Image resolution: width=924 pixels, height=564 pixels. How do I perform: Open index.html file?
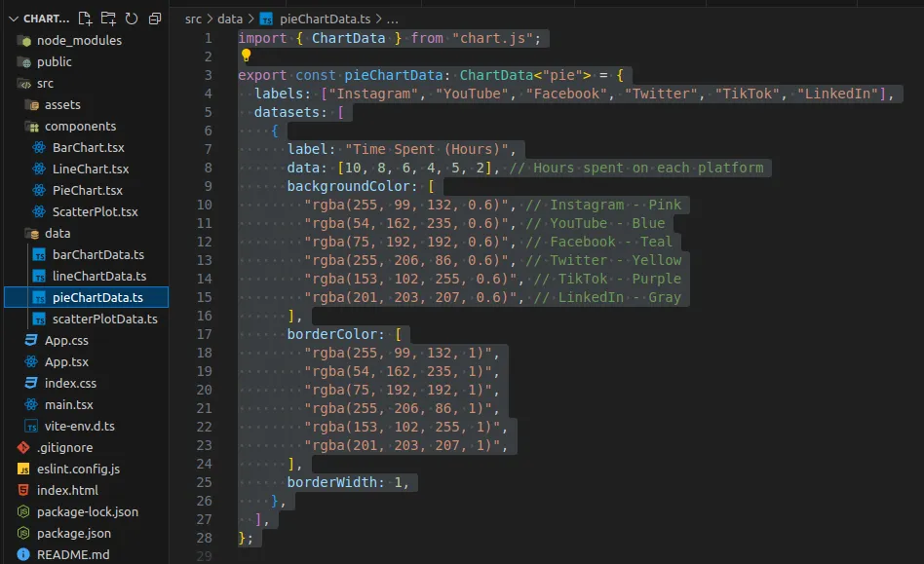tap(67, 490)
